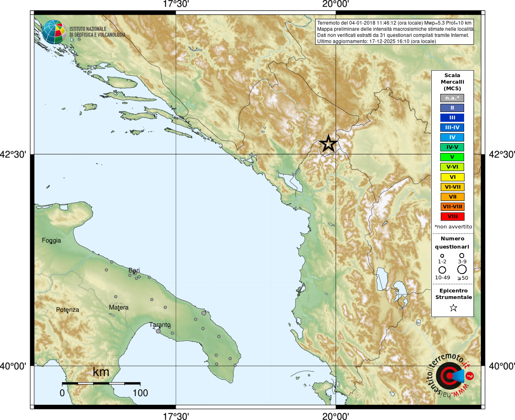Image resolution: width=515 pixels, height=420 pixels.
Task: Click the haisentitoilterremoto.it logo
Action: pos(450,375)
